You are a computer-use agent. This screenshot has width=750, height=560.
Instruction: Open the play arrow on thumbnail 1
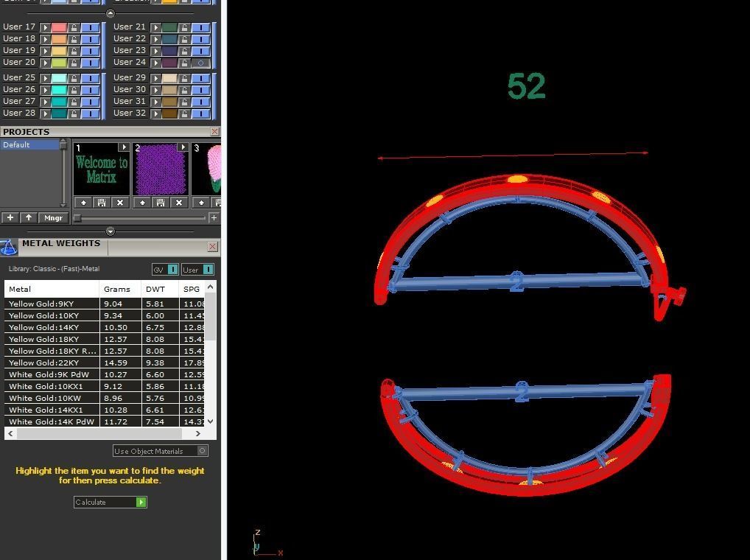click(x=124, y=148)
